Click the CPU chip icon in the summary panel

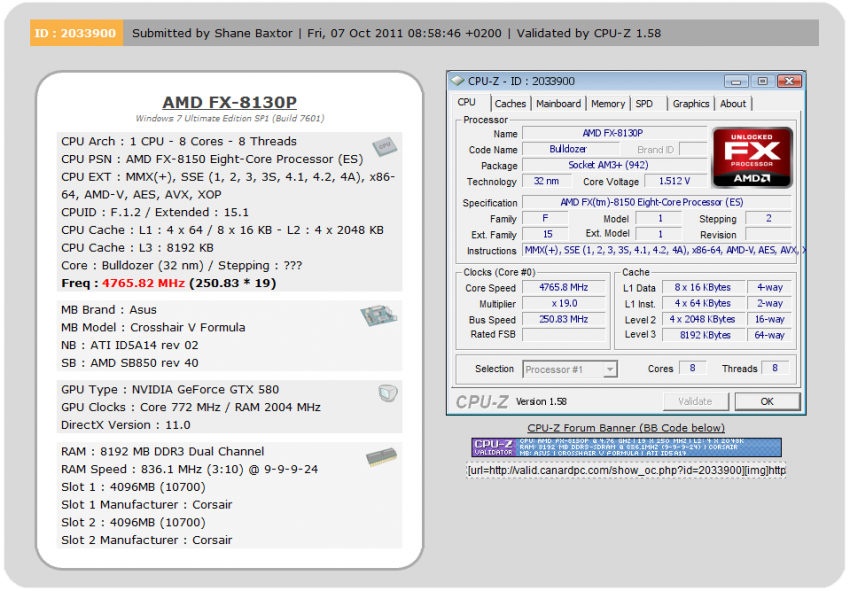pos(381,147)
